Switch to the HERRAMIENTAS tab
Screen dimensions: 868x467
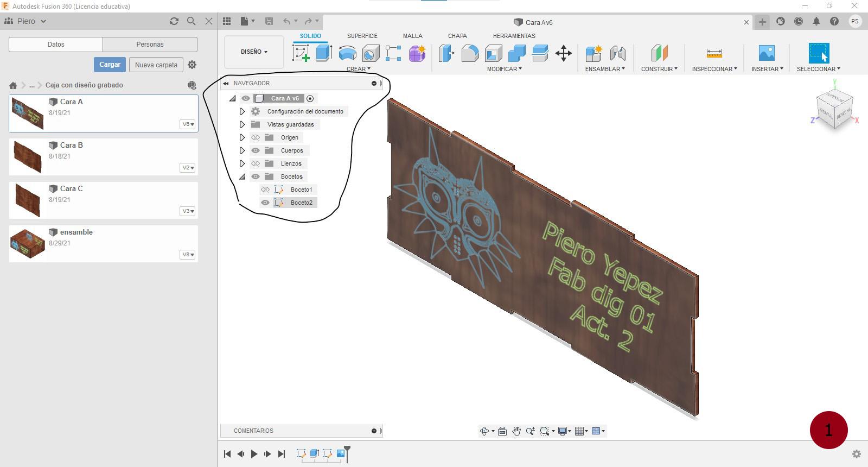514,36
